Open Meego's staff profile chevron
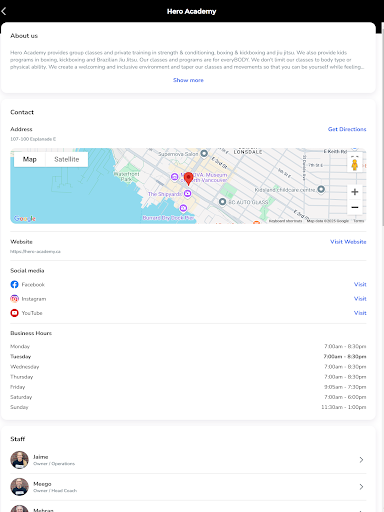 [361, 487]
